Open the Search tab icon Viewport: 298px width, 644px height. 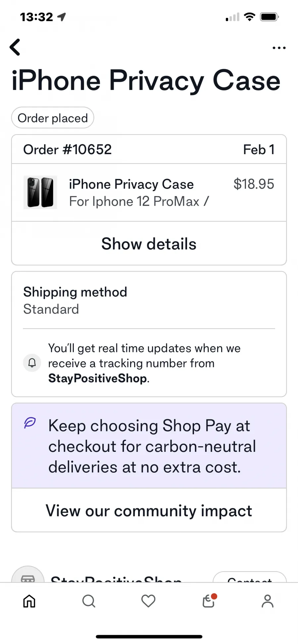point(89,601)
